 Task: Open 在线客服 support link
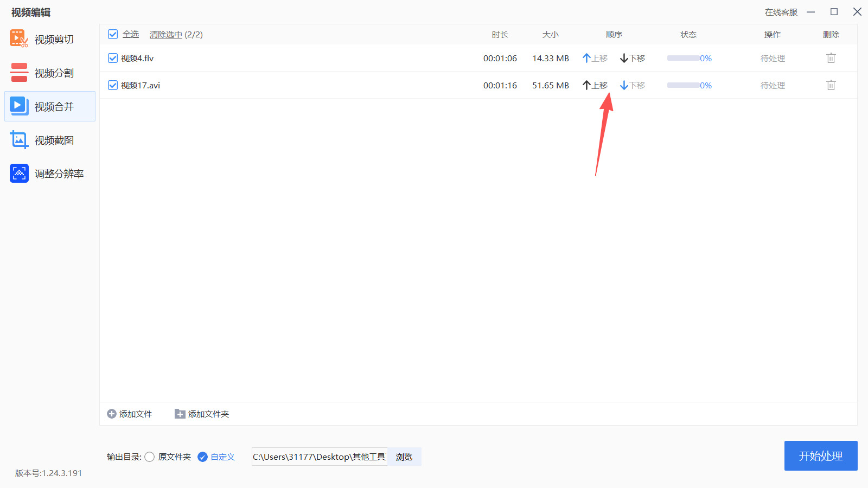coord(781,12)
